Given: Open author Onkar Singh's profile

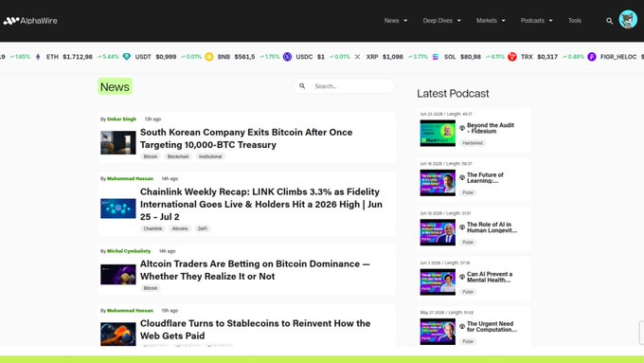Looking at the screenshot, I should pyautogui.click(x=121, y=119).
